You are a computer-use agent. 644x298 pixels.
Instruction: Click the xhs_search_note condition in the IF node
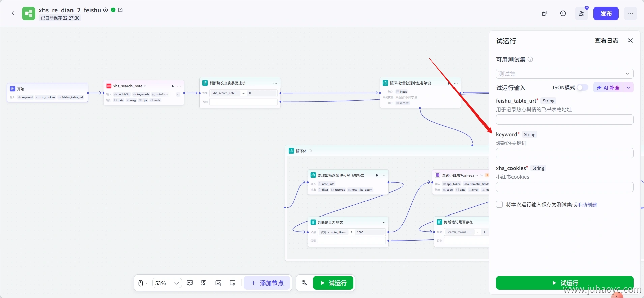click(225, 93)
